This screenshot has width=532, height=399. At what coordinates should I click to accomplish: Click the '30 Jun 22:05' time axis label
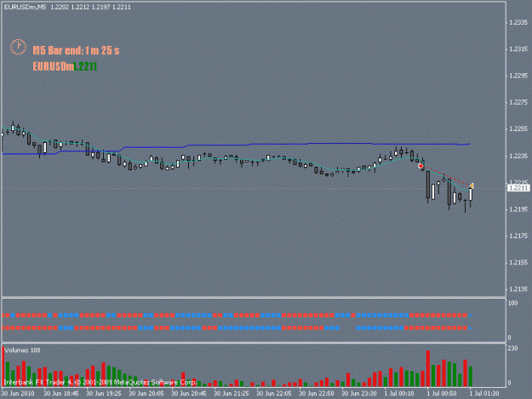pos(274,393)
